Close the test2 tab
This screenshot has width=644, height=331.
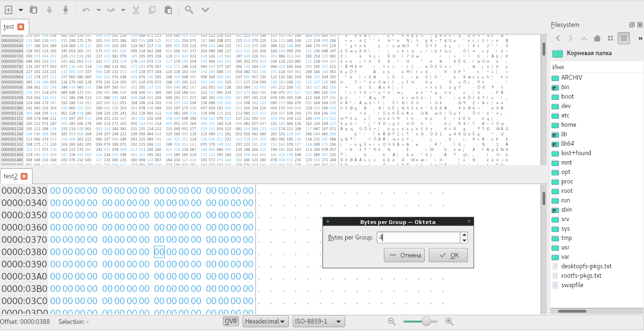click(24, 176)
